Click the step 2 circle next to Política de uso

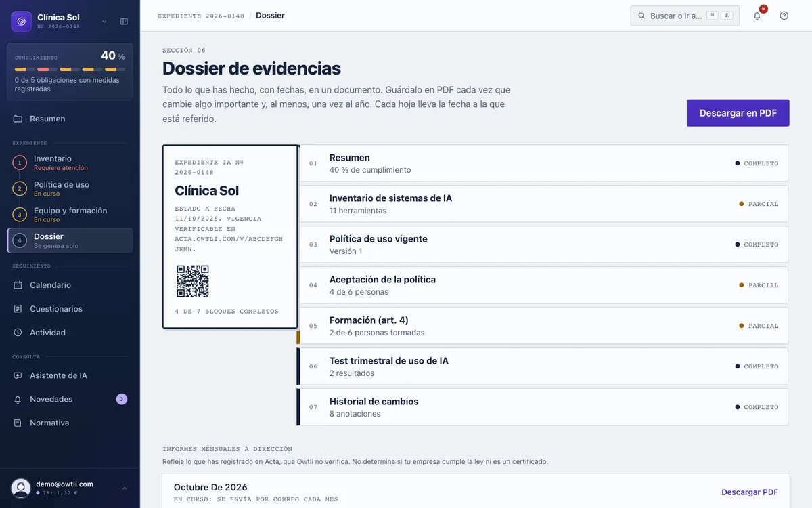coord(20,188)
